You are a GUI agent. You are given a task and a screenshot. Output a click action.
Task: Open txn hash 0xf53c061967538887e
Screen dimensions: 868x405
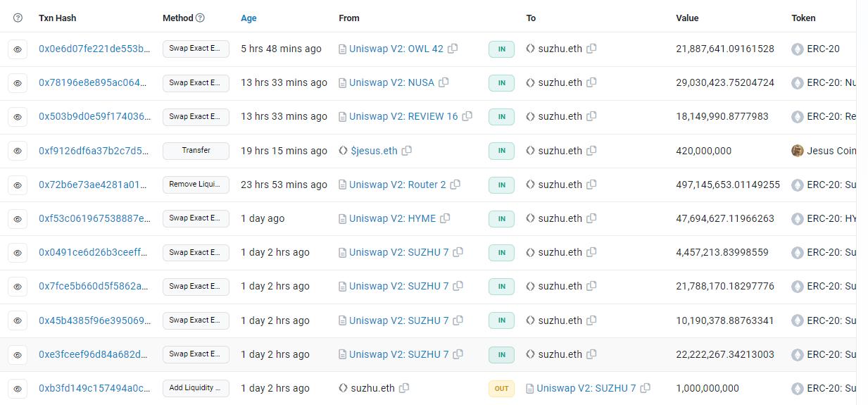(94, 218)
